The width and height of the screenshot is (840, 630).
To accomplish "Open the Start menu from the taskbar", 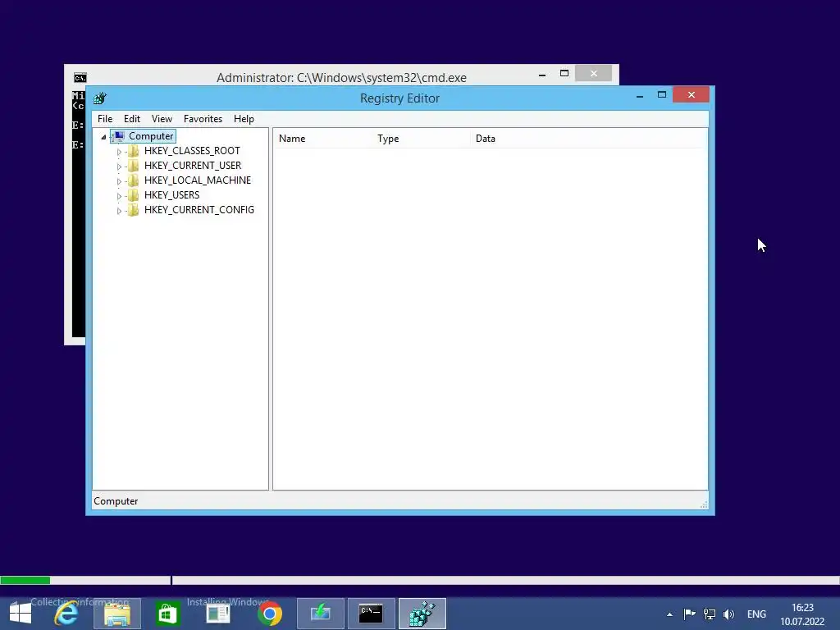I will point(21,614).
